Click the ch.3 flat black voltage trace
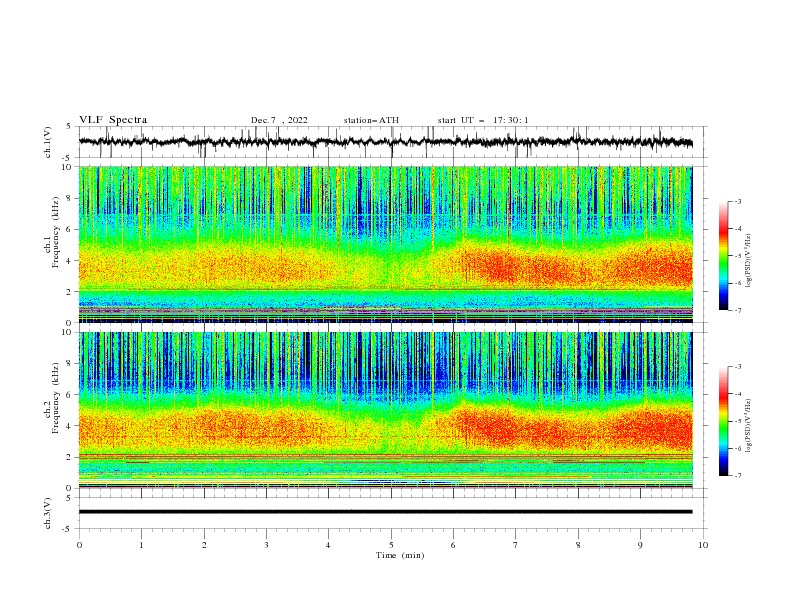This screenshot has height=612, width=792. coord(385,512)
